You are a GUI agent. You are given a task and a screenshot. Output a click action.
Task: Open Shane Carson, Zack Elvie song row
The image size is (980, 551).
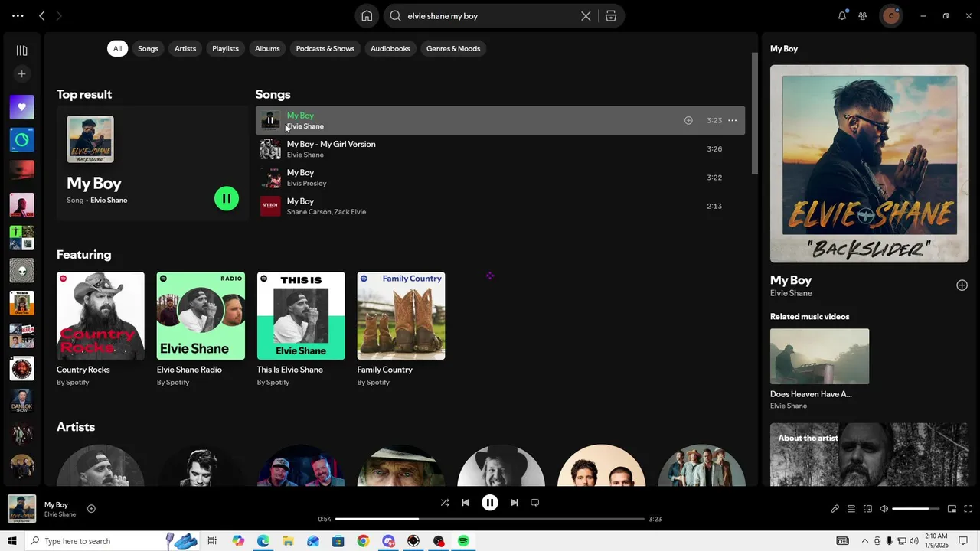pyautogui.click(x=500, y=206)
